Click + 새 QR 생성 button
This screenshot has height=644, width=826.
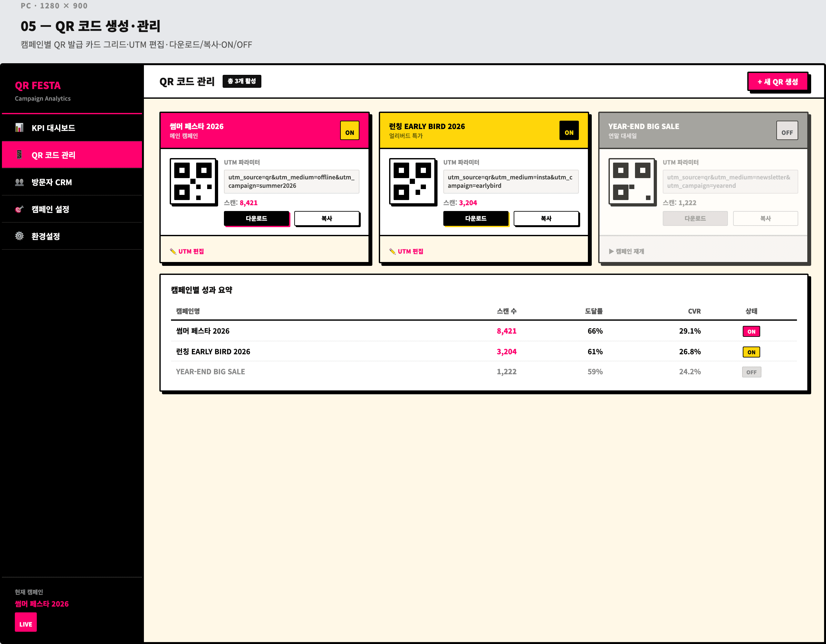tap(778, 82)
